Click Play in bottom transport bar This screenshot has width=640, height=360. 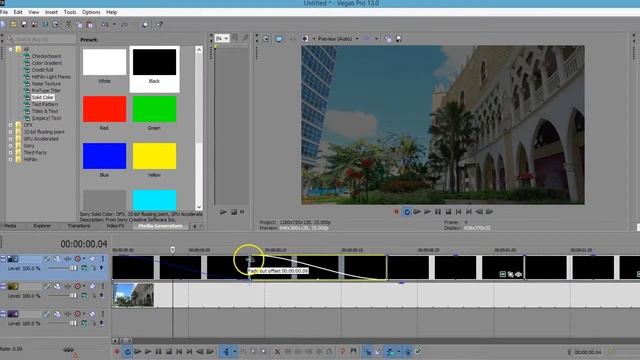(148, 351)
